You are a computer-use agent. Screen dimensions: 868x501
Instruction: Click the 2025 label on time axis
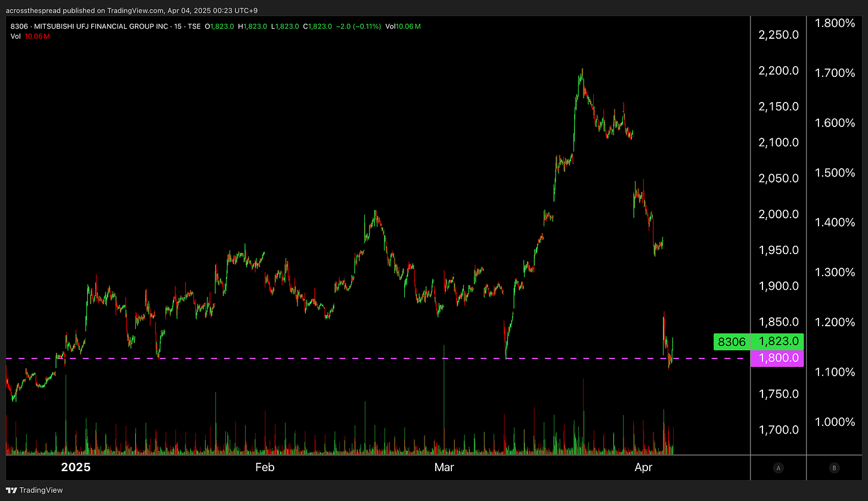[x=76, y=467]
